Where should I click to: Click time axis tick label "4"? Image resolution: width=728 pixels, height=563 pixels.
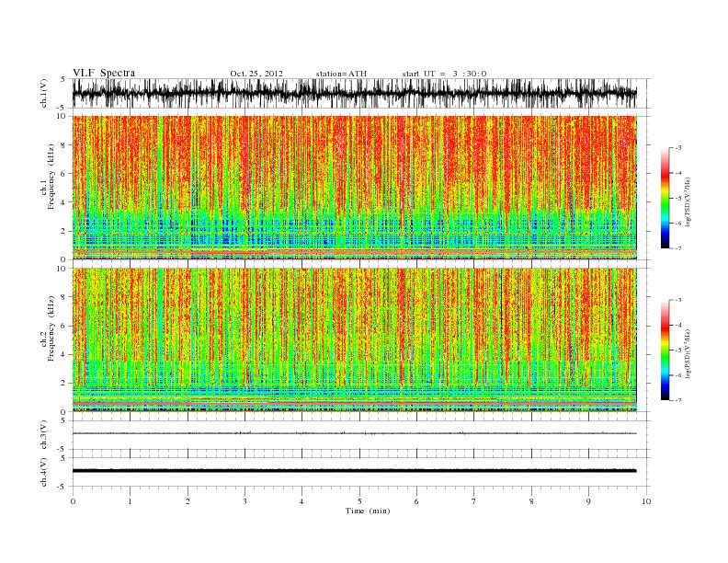point(302,501)
